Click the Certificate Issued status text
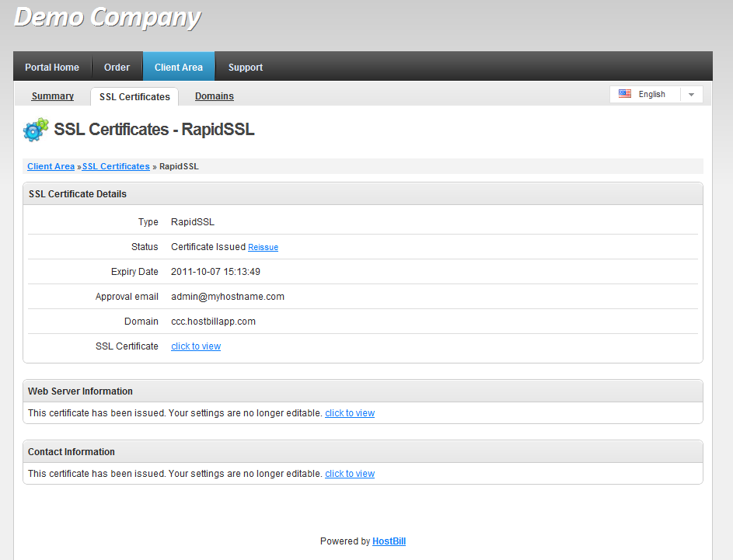The height and width of the screenshot is (560, 733). click(208, 247)
